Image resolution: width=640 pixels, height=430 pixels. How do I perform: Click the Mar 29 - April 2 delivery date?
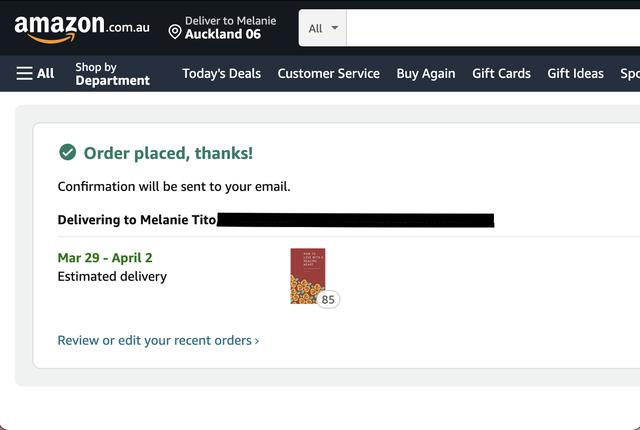[105, 258]
